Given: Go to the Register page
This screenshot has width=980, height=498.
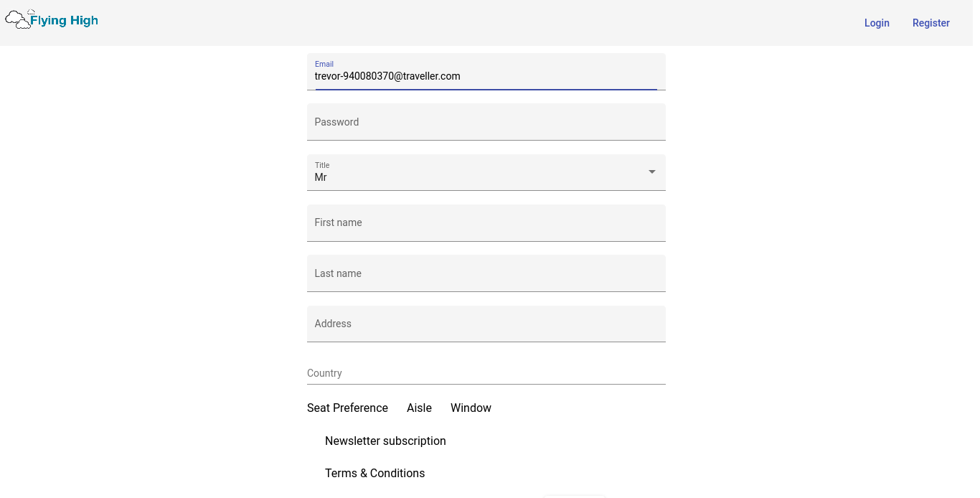Looking at the screenshot, I should click(930, 23).
